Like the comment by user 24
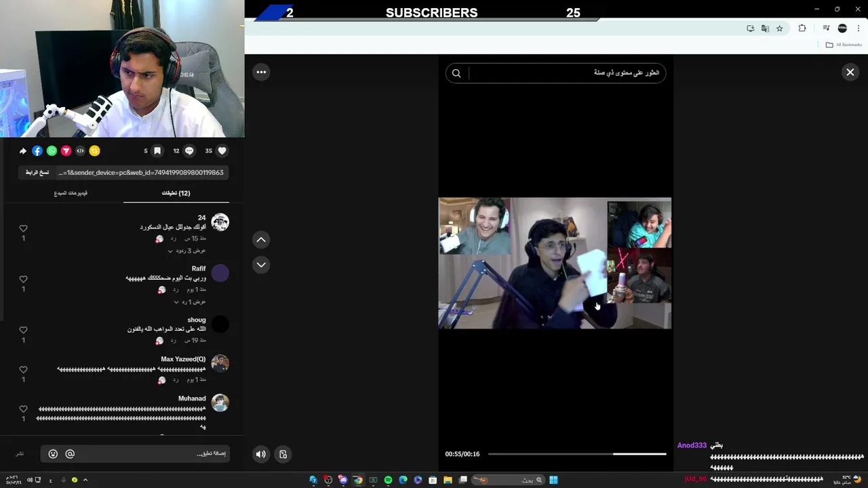The width and height of the screenshot is (868, 488). click(x=23, y=228)
